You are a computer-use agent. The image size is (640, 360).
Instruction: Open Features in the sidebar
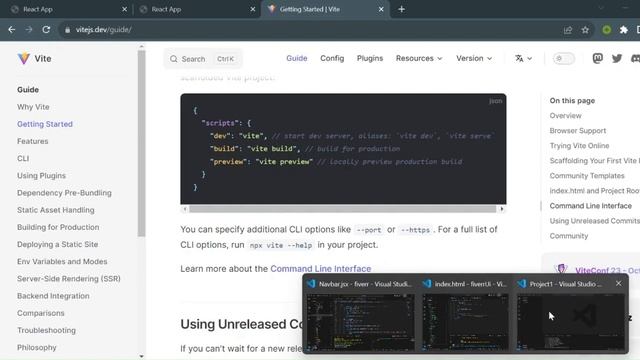click(x=33, y=141)
